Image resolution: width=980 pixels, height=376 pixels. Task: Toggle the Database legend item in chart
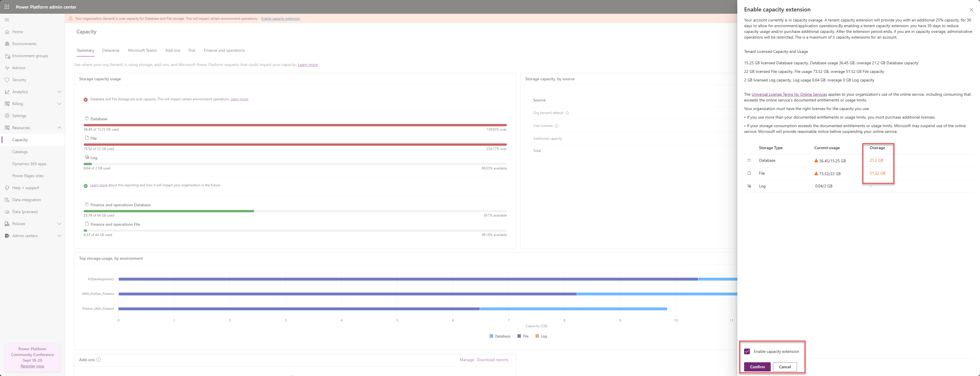point(500,336)
